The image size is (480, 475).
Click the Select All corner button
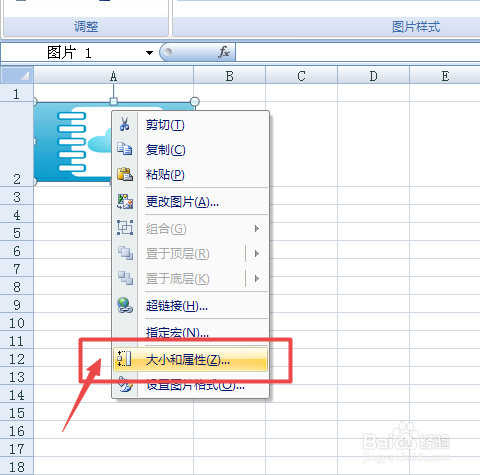(x=17, y=75)
